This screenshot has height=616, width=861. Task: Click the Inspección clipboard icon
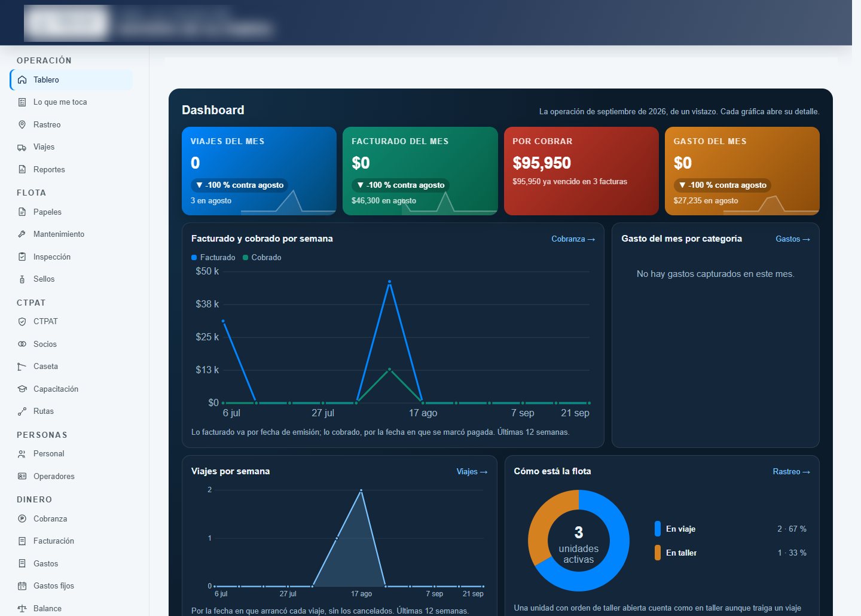[22, 257]
